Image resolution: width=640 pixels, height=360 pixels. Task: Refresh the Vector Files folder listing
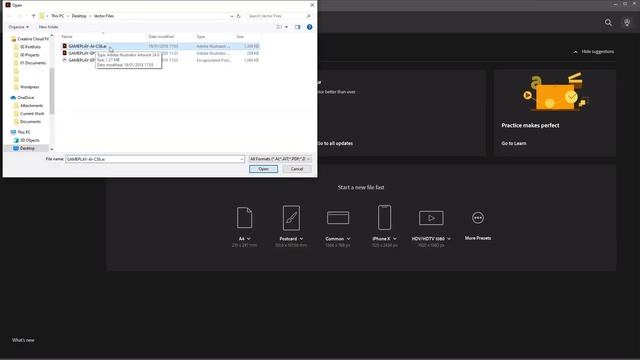point(239,16)
